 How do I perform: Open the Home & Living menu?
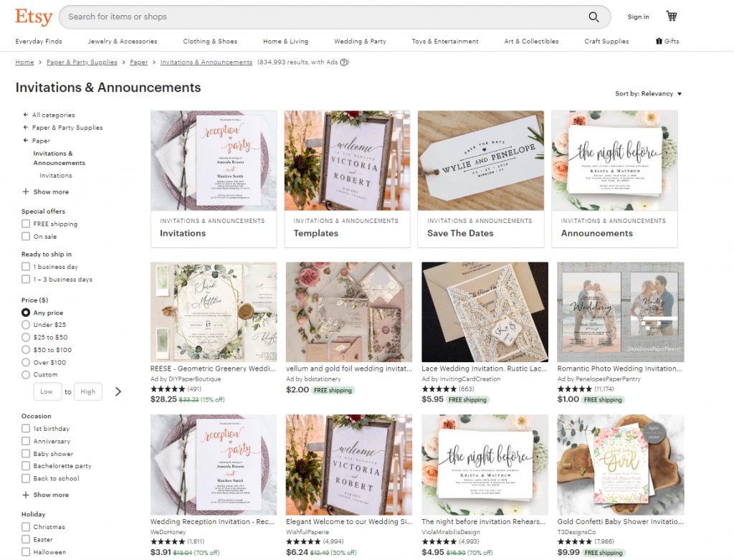(285, 41)
